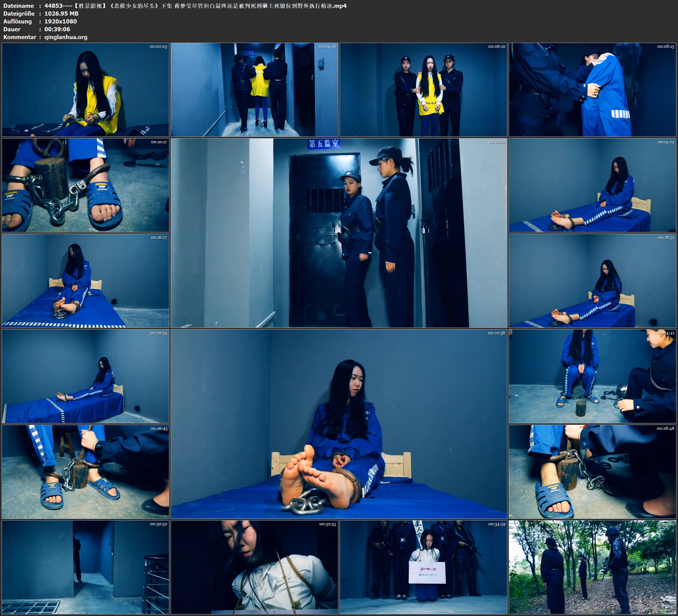This screenshot has width=678, height=616.
Task: Click the thumbnail timestamped 00:02:03
Action: click(85, 90)
